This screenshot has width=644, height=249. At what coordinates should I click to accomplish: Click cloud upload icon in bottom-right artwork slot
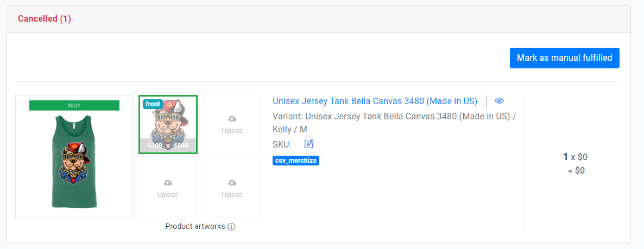(x=232, y=183)
